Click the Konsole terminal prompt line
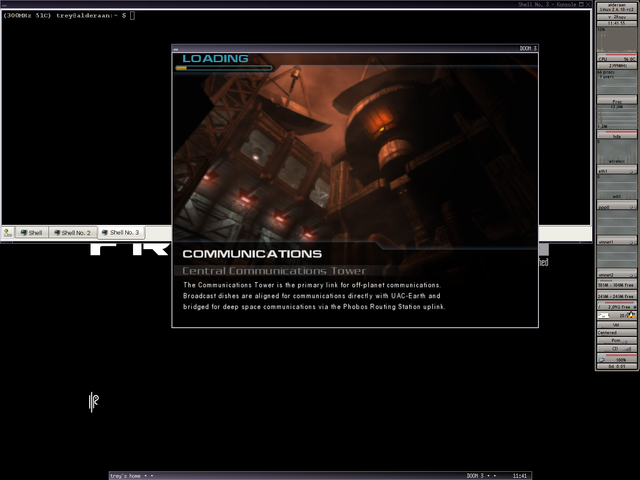 [x=69, y=16]
